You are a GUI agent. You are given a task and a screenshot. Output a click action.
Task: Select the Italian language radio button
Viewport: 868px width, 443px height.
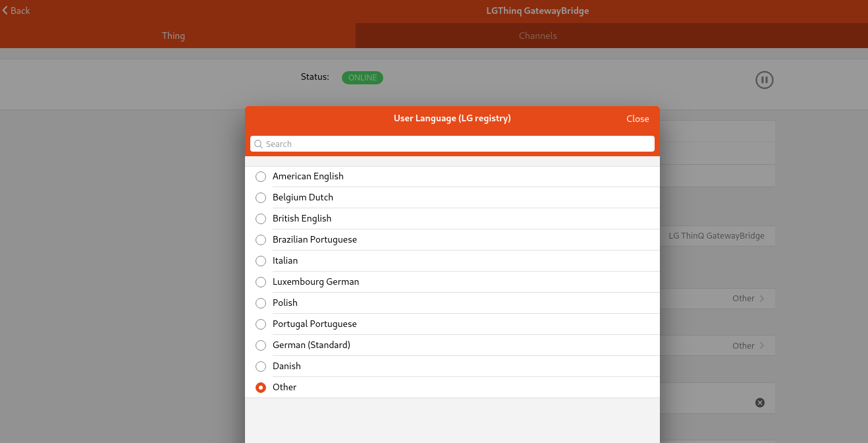coord(261,261)
